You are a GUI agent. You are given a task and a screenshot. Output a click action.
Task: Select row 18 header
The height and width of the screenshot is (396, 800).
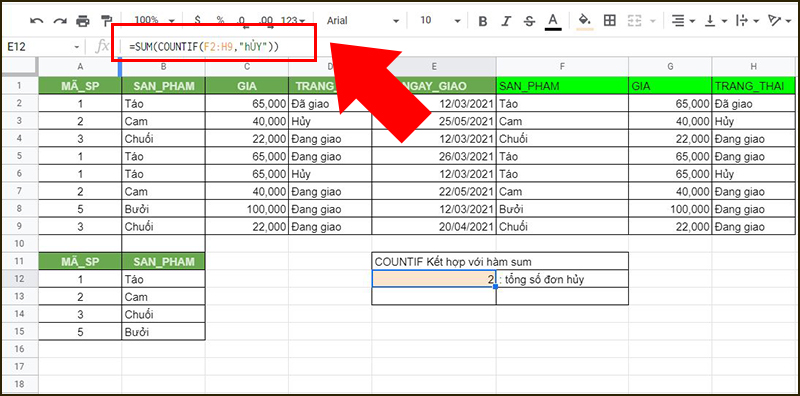click(x=20, y=384)
